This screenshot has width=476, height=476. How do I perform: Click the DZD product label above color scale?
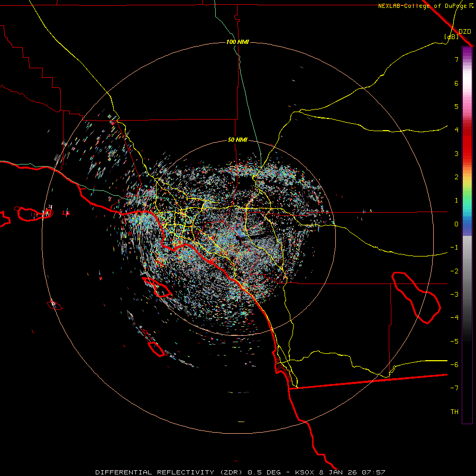pos(465,32)
